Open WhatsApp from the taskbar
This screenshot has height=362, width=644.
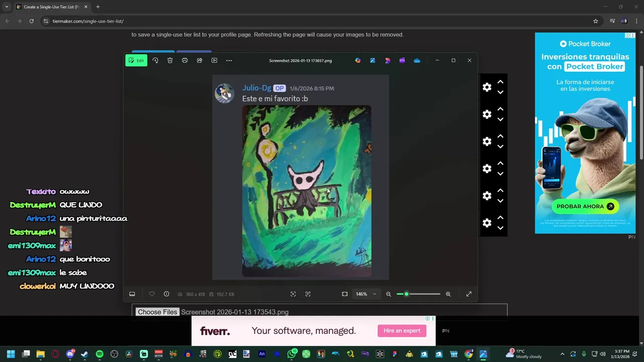[292, 354]
